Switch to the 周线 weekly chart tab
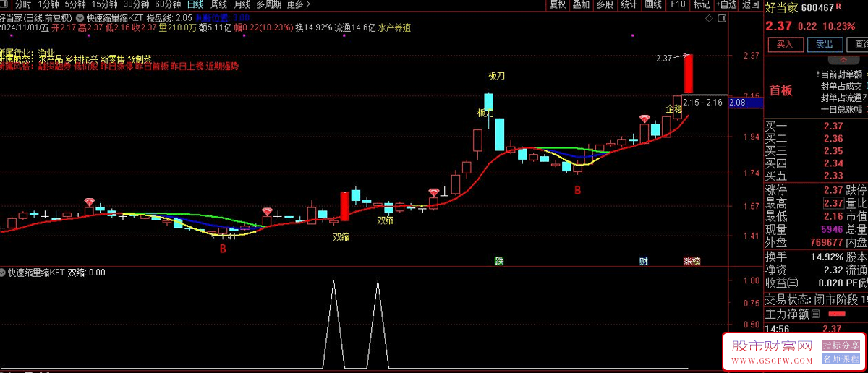The image size is (868, 373). [x=218, y=4]
